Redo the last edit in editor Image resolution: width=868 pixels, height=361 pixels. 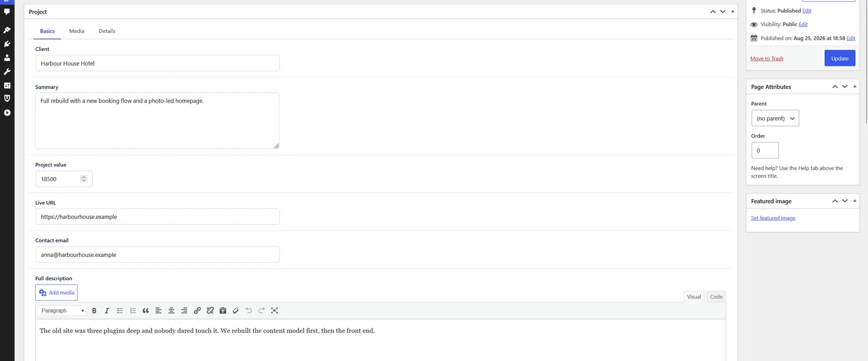pyautogui.click(x=261, y=311)
